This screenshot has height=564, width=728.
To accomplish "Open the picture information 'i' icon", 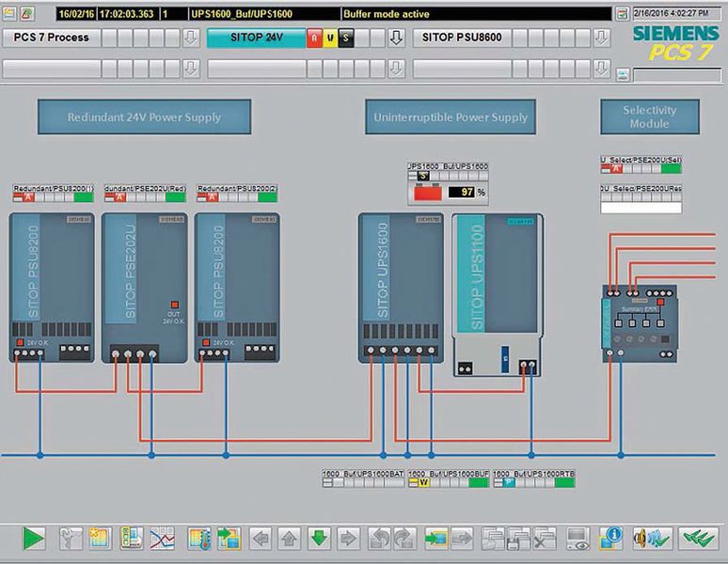I will click(610, 539).
